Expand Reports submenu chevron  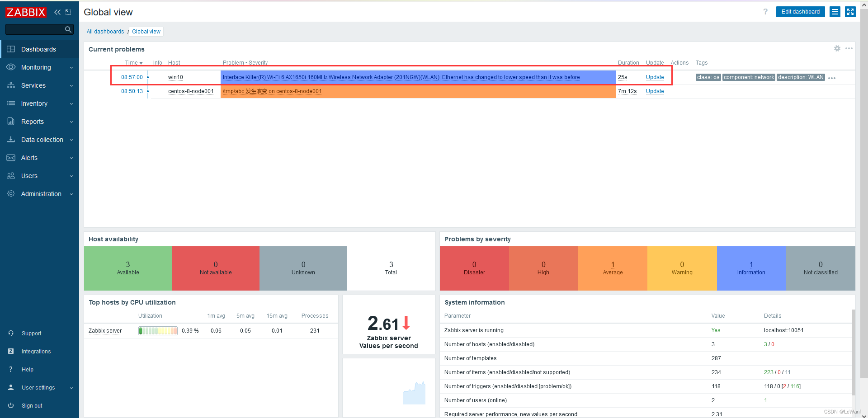(71, 122)
